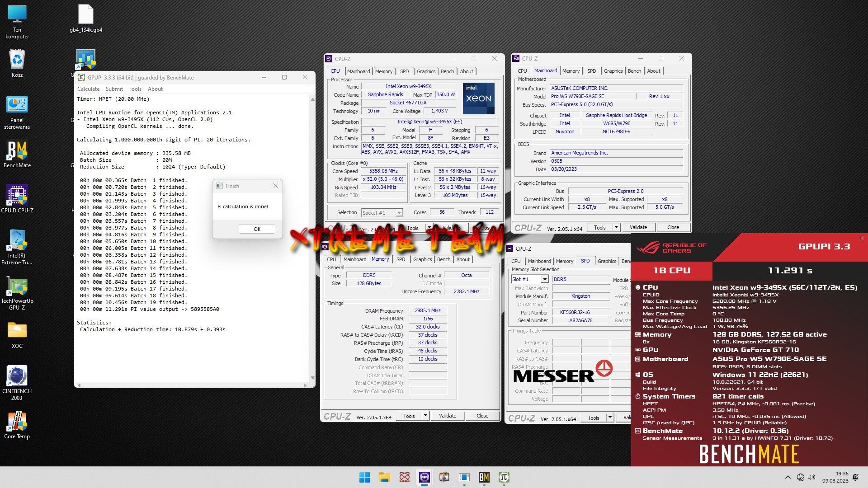The image size is (868, 488).
Task: Launch BenchMate from the desktop shortcut
Action: coord(17,154)
